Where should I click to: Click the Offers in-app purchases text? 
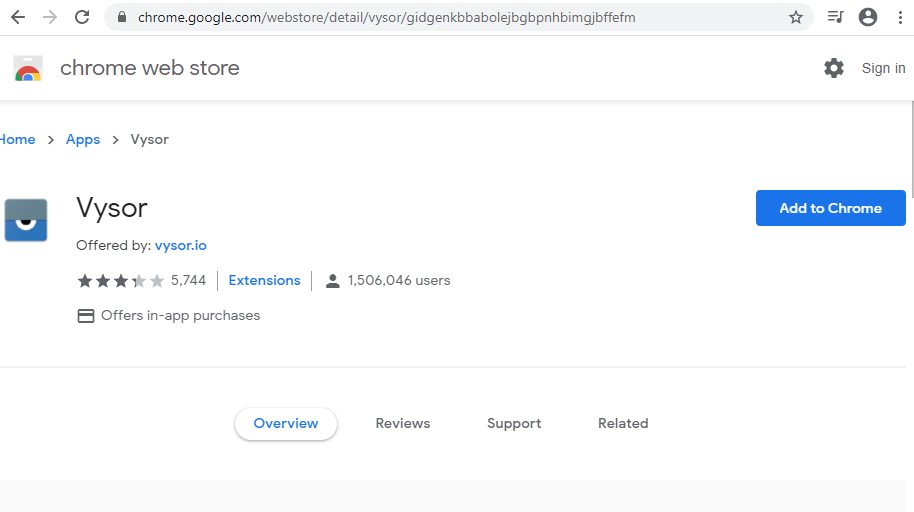click(x=181, y=315)
